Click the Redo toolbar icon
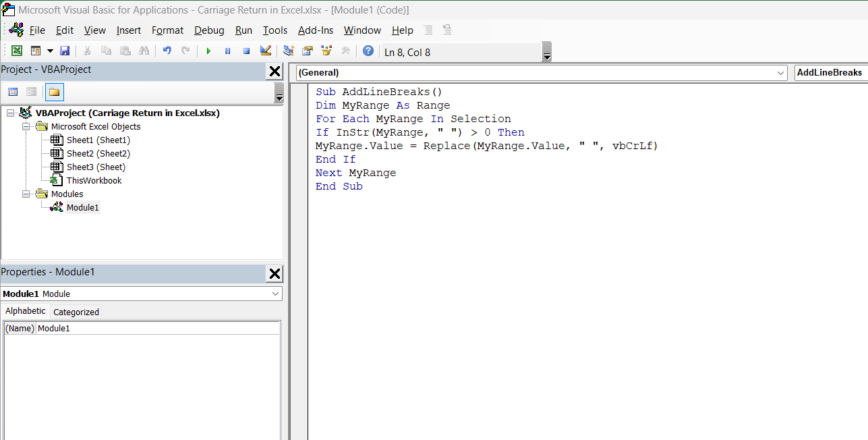The height and width of the screenshot is (440, 868). pyautogui.click(x=185, y=51)
